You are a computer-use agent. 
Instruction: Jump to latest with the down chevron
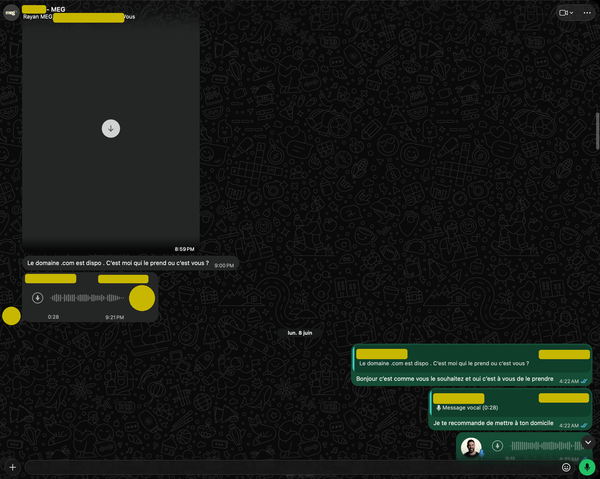click(x=588, y=443)
